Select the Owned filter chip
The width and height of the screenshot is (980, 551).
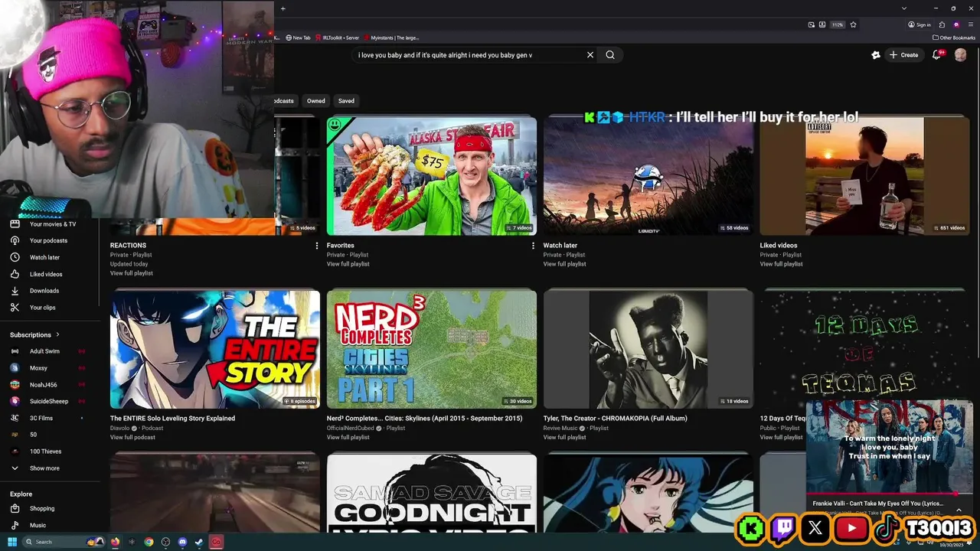(316, 101)
